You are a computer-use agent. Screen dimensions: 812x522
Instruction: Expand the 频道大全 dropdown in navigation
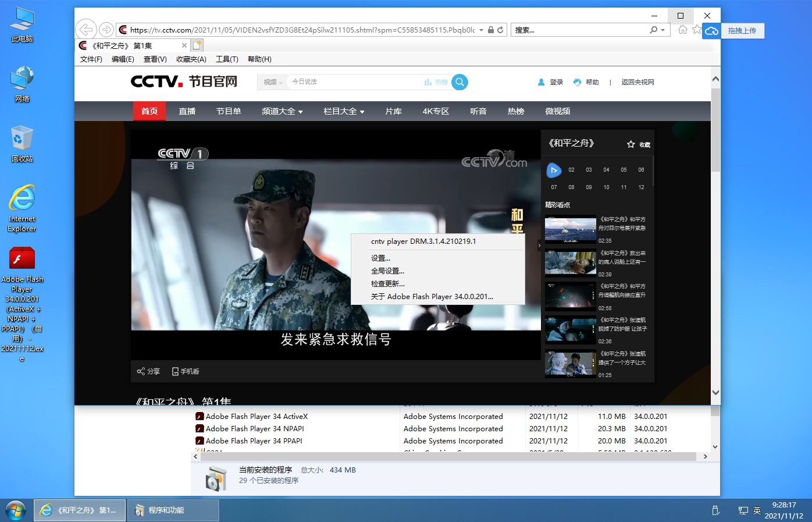point(282,111)
